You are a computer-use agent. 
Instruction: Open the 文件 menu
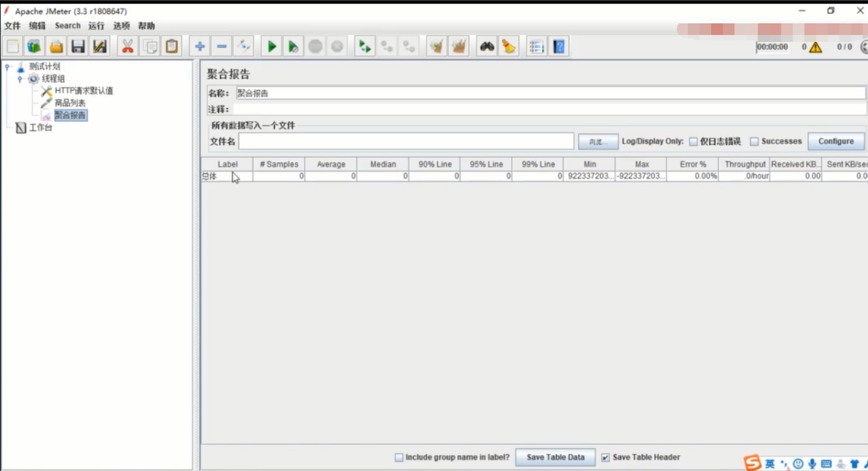point(12,26)
